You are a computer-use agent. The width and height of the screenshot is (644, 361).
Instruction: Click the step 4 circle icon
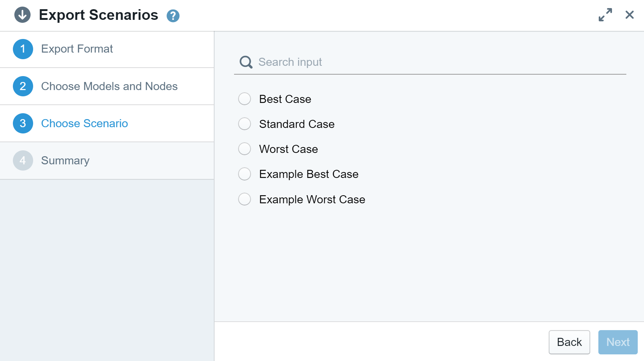[x=23, y=161]
